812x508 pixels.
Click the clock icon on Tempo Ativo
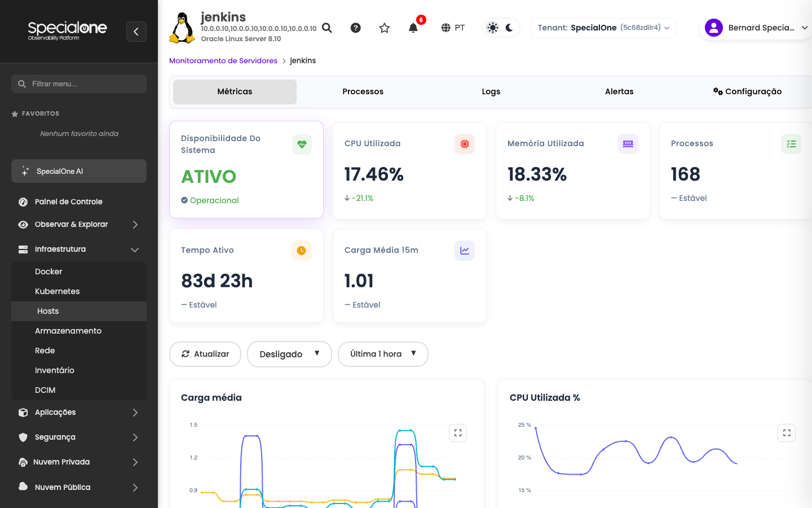click(302, 251)
